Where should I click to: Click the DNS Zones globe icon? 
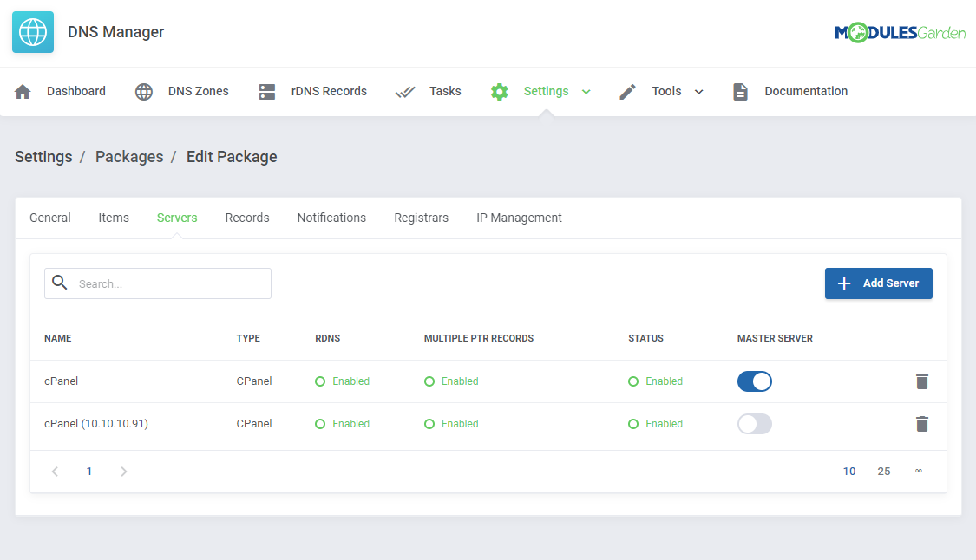click(144, 92)
